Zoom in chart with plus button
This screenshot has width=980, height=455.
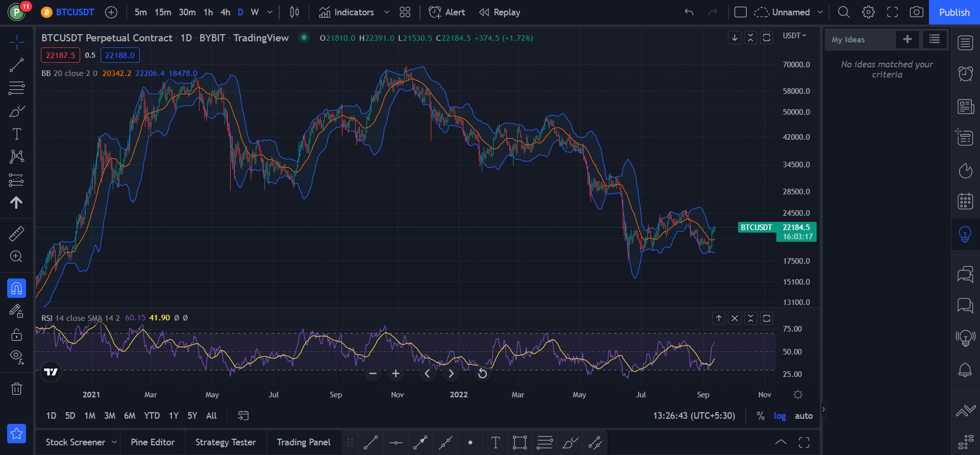396,374
